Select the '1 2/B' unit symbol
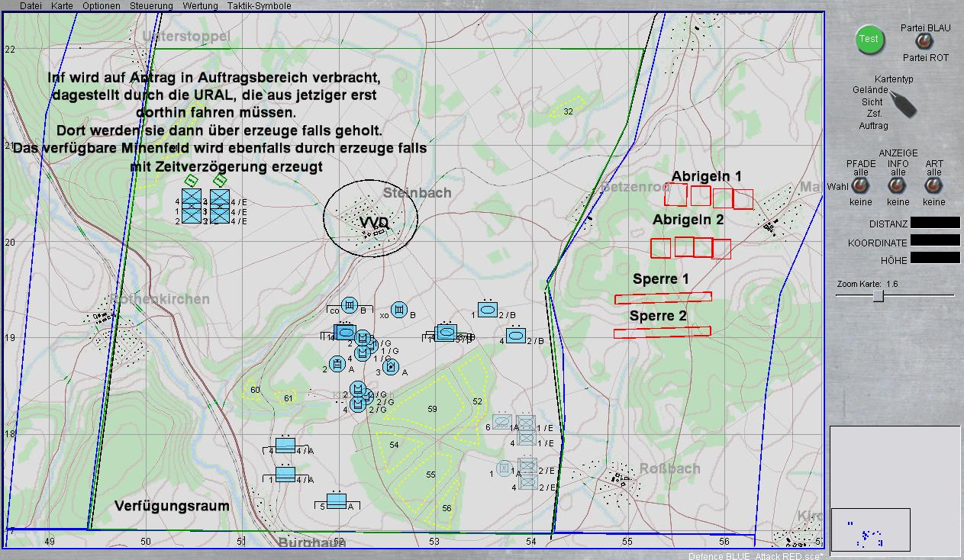The width and height of the screenshot is (964, 560). tap(488, 310)
